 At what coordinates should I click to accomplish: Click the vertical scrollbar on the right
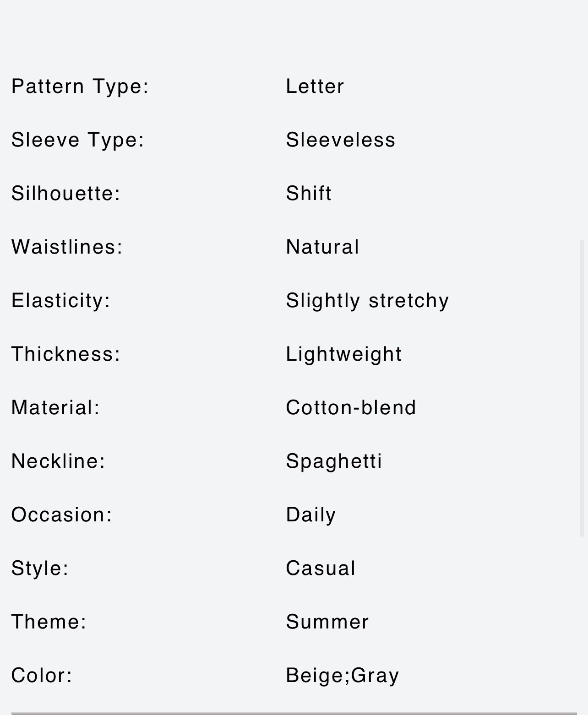(582, 387)
